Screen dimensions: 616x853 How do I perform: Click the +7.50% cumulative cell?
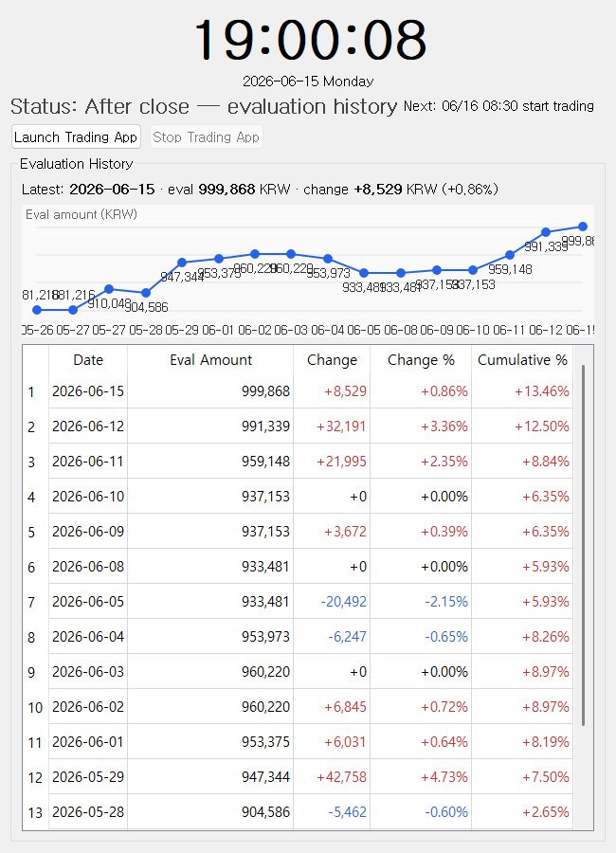tap(522, 777)
